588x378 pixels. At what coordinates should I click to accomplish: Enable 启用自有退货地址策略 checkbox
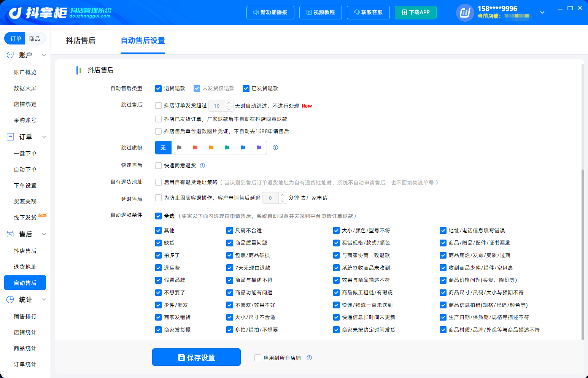(x=159, y=182)
